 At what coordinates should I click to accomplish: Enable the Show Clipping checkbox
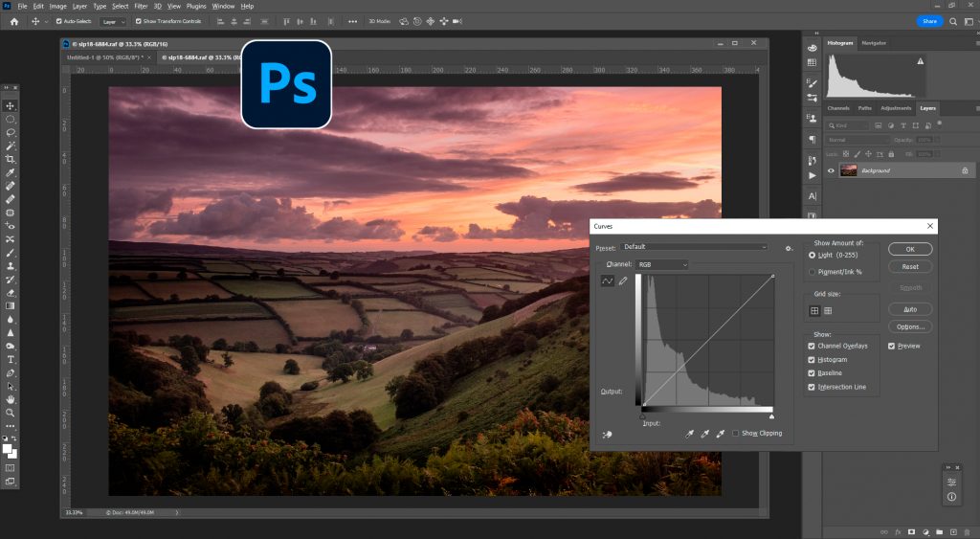(x=736, y=434)
